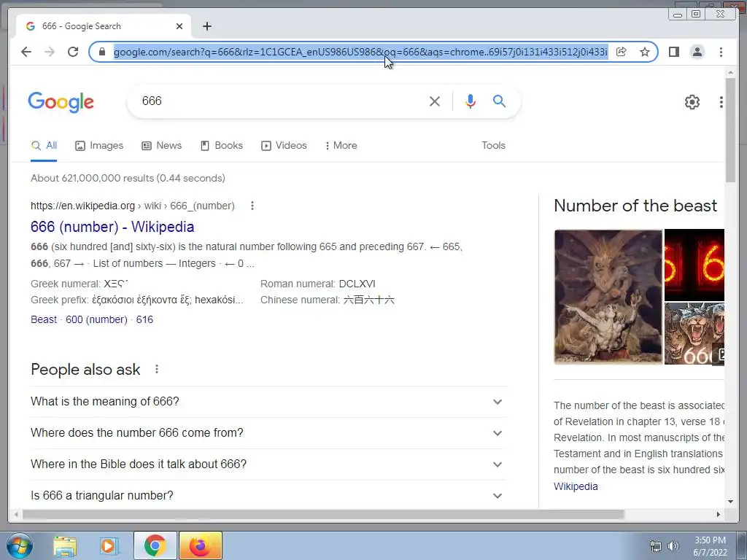747x560 pixels.
Task: Click the scroll right arrow button
Action: point(719,514)
